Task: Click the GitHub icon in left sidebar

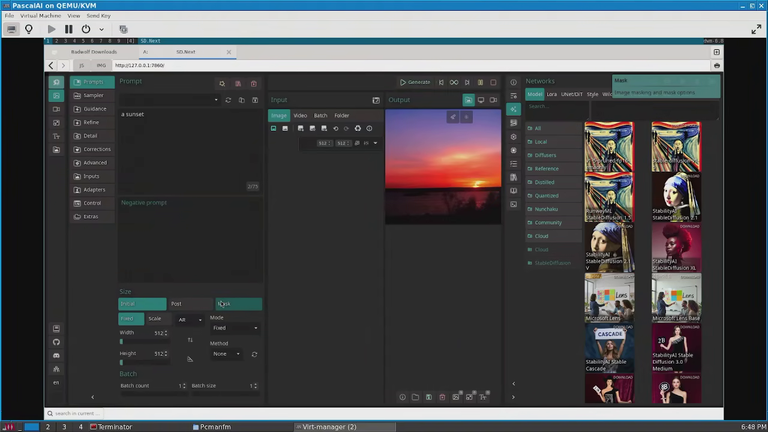Action: (x=56, y=342)
